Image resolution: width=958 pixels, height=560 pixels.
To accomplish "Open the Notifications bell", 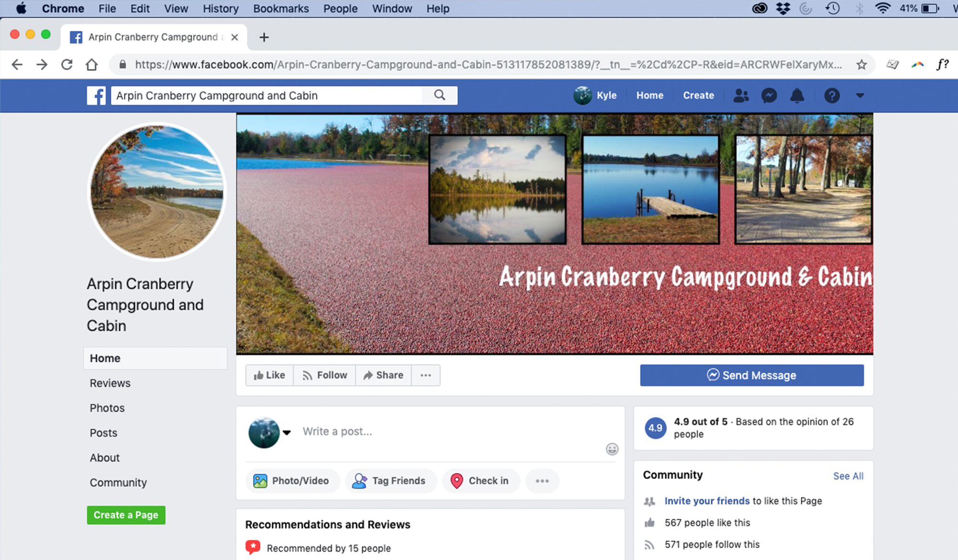I will point(797,95).
